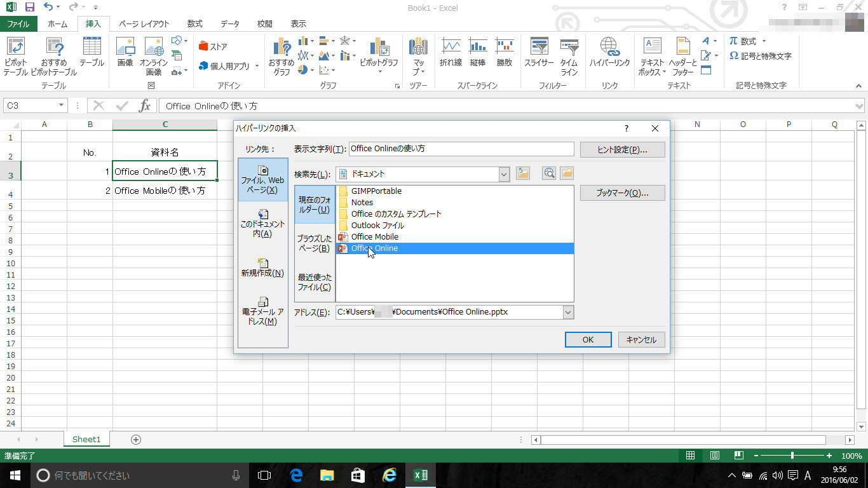
Task: Open the ファイル tab
Action: click(x=18, y=24)
